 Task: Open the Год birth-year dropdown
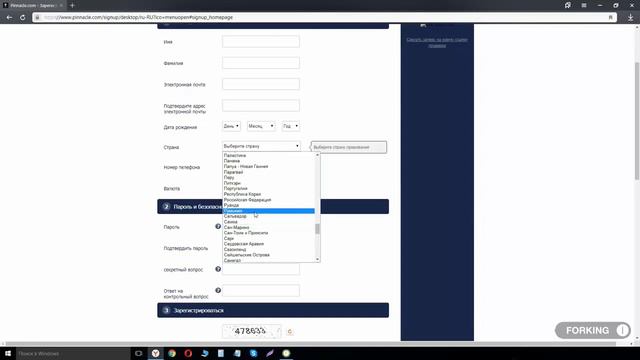click(291, 127)
